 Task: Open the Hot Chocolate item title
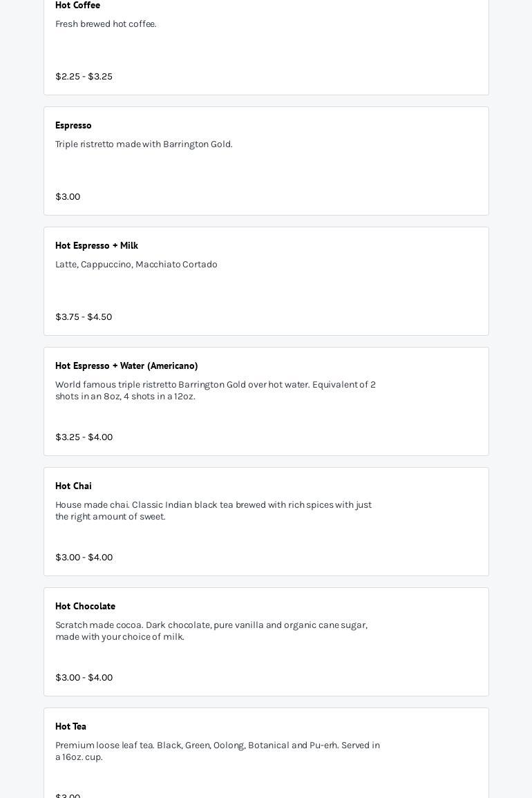pos(85,607)
